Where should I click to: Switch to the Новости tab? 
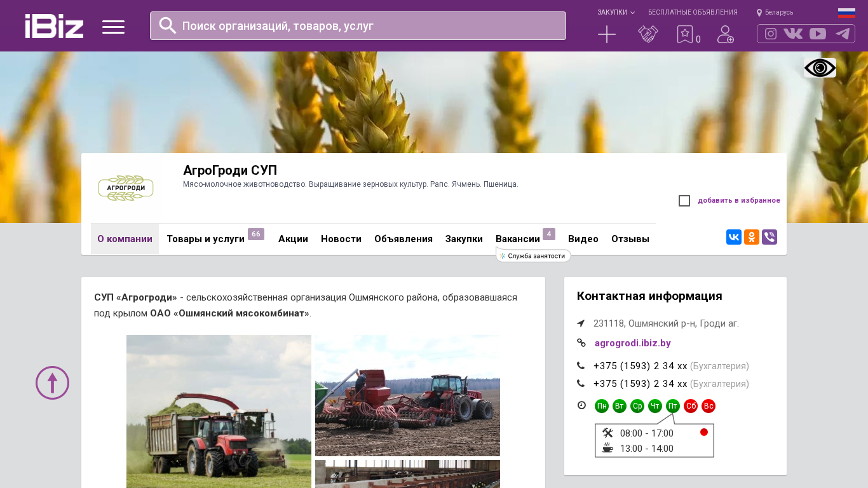(x=341, y=239)
